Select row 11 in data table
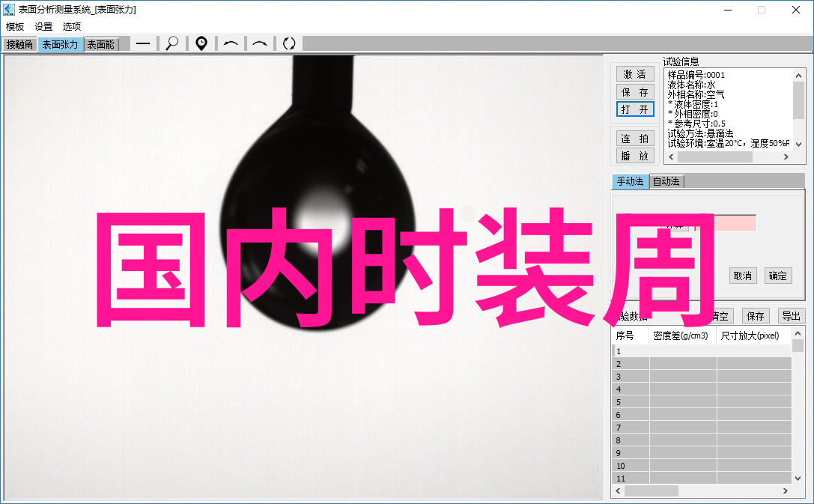The height and width of the screenshot is (504, 814). (x=702, y=479)
